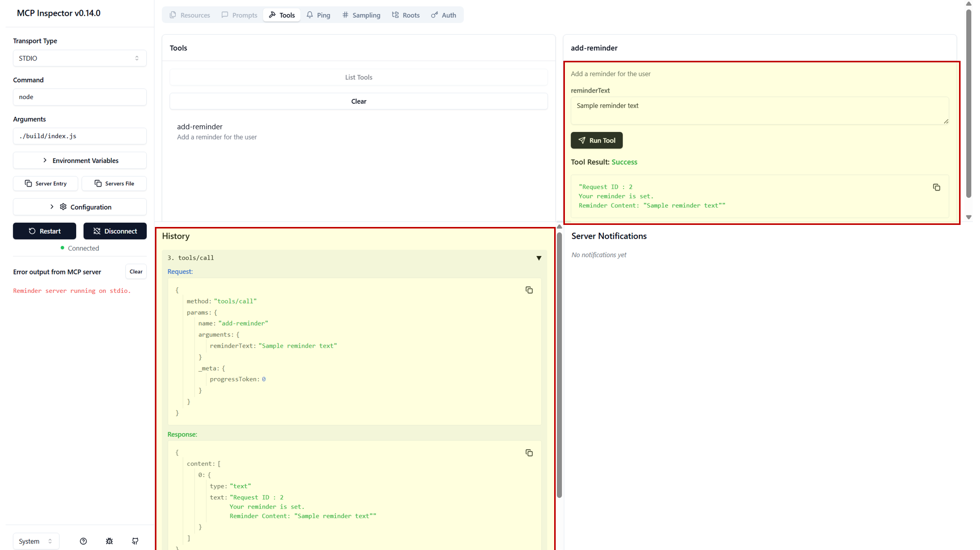Open the Auth tab
The width and height of the screenshot is (980, 550).
pyautogui.click(x=444, y=15)
